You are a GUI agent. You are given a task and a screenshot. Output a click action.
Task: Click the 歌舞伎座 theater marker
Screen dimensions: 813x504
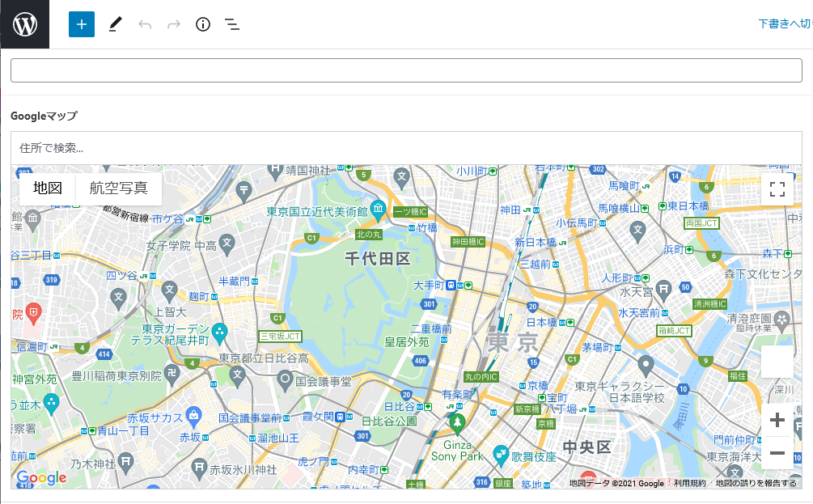501,455
